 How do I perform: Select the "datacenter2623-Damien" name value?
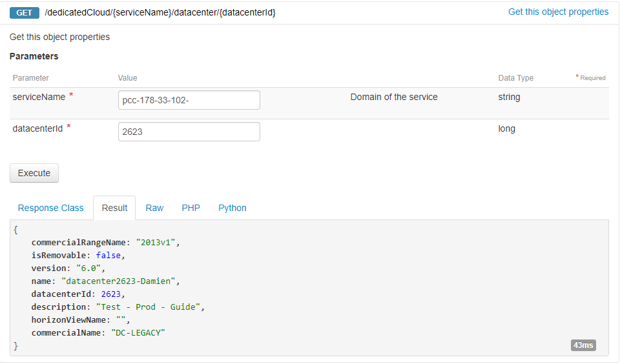(118, 281)
